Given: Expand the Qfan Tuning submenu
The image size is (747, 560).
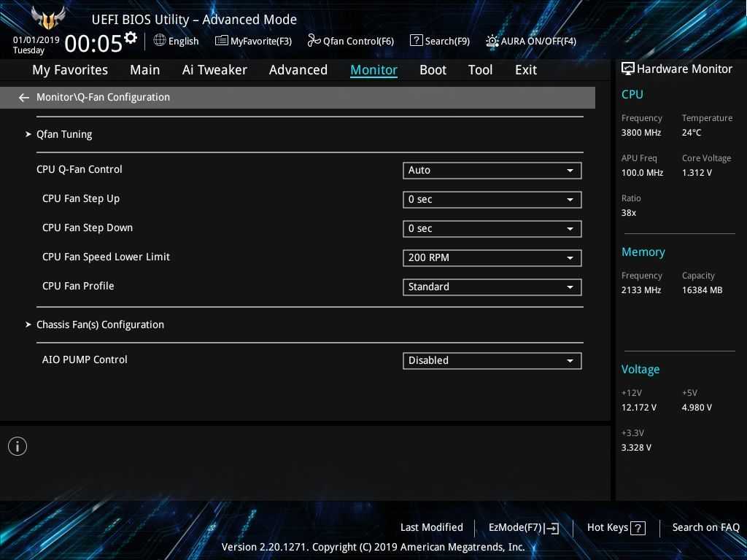Looking at the screenshot, I should point(64,134).
